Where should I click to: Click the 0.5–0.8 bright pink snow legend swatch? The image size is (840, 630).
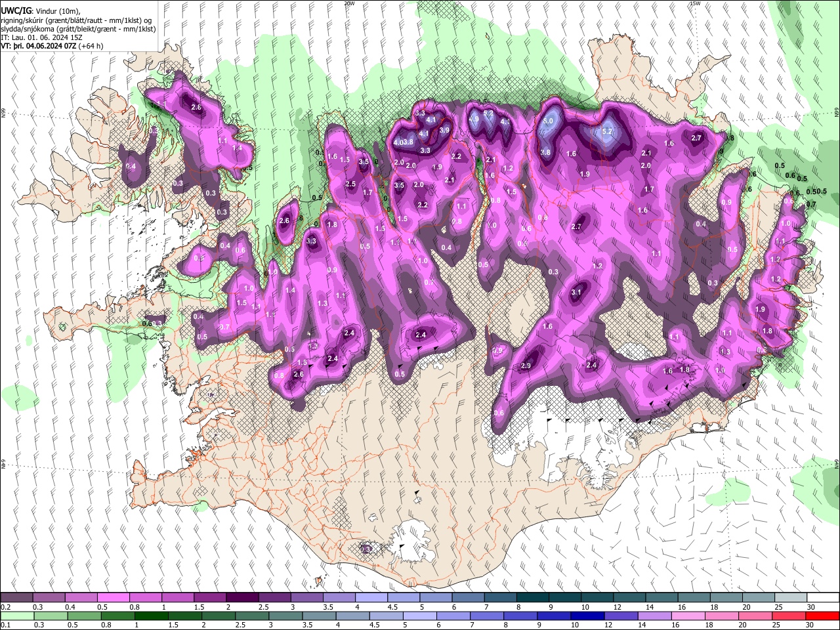click(x=113, y=597)
